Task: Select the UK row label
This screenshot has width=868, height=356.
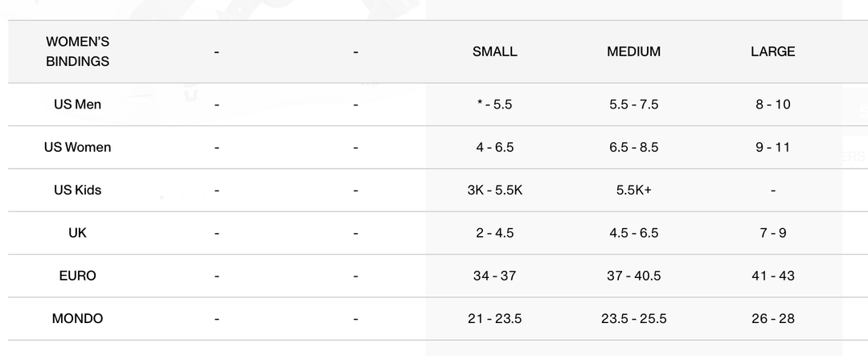Action: (77, 233)
